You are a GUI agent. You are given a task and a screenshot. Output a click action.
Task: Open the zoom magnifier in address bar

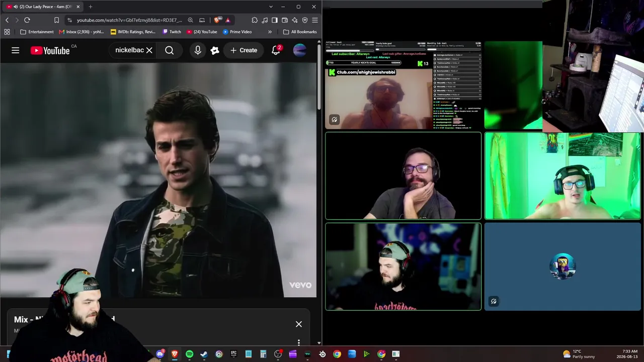pos(190,20)
